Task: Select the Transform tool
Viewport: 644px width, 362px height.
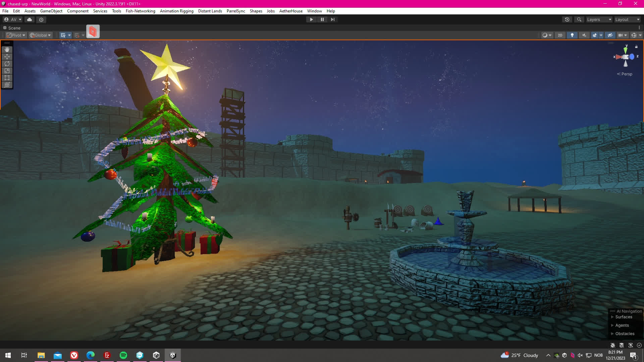Action: tap(7, 85)
